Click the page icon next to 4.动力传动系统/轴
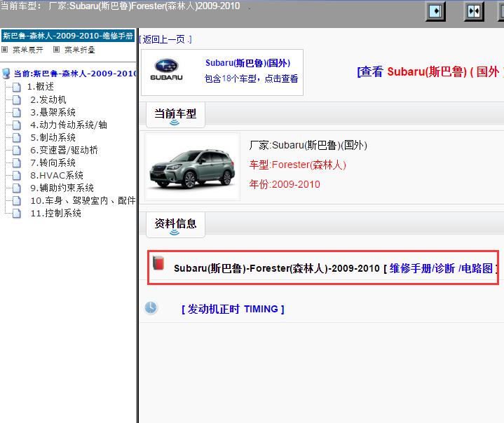 point(17,125)
